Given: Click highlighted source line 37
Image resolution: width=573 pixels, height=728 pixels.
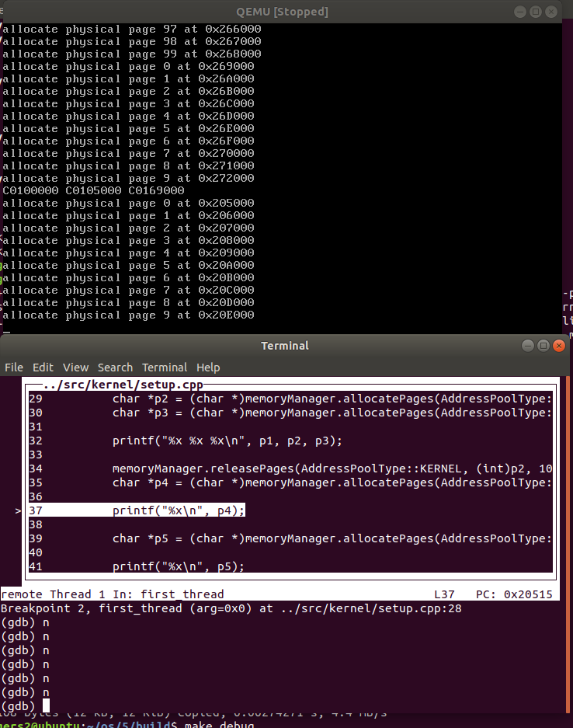Looking at the screenshot, I should [x=179, y=510].
